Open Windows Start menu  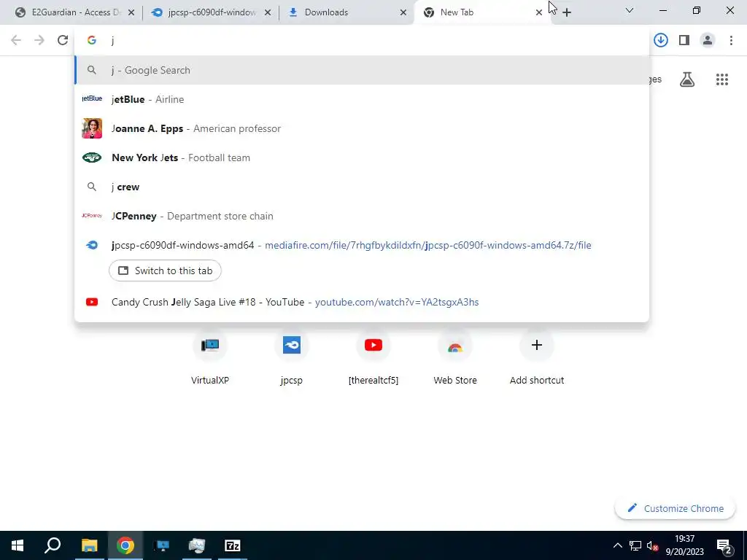click(18, 545)
